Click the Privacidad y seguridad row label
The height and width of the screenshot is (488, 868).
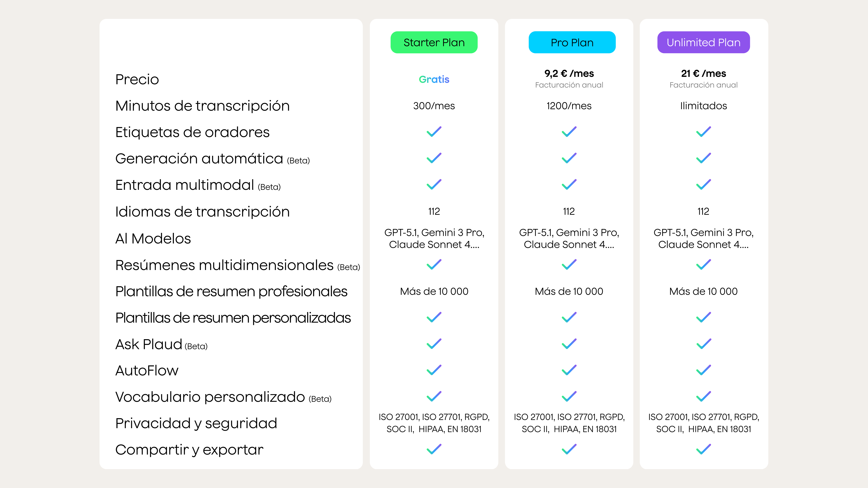tap(196, 423)
